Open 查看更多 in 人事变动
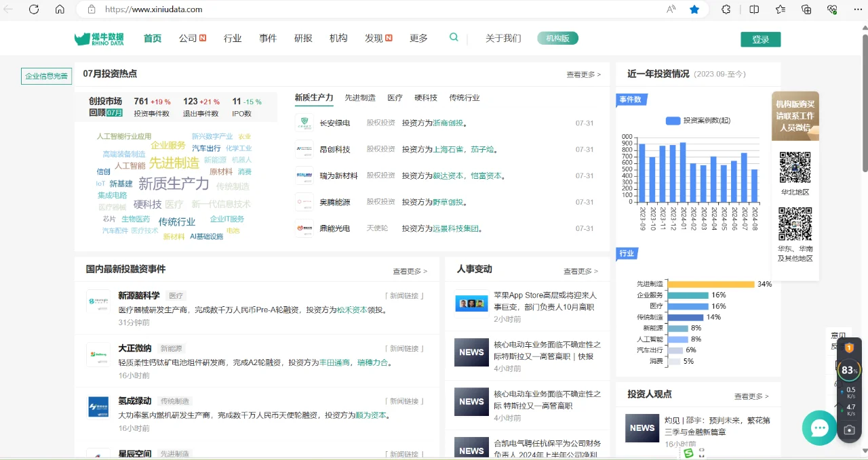Viewport: 868px width, 460px height. pyautogui.click(x=580, y=271)
